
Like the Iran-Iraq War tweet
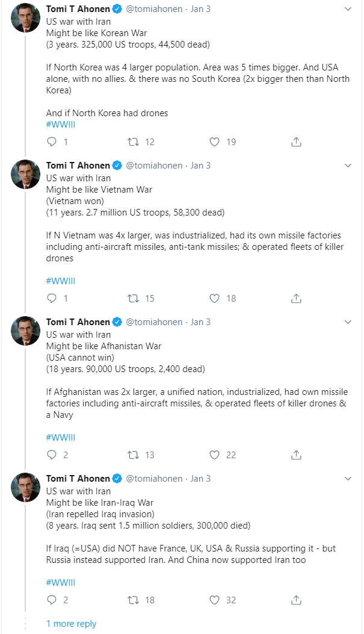click(x=215, y=600)
